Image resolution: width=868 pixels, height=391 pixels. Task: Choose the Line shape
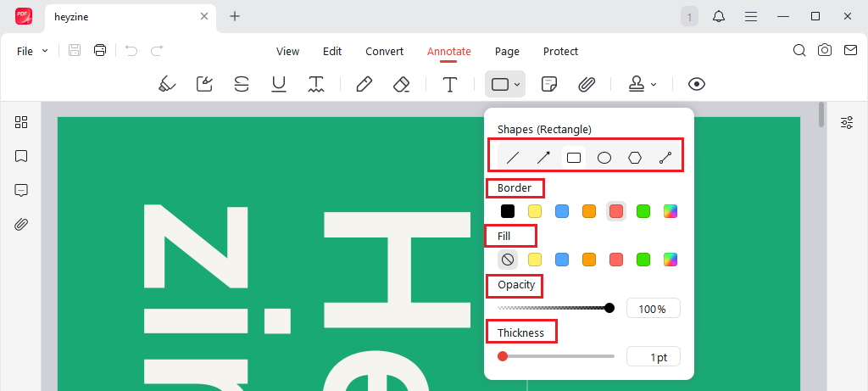[513, 158]
